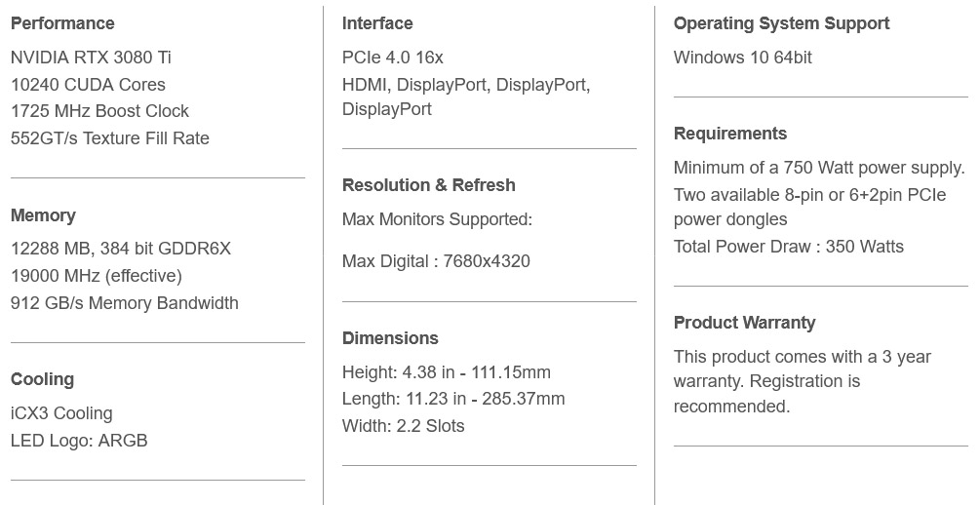
Task: Click the 10240 CUDA Cores line
Action: [x=88, y=85]
